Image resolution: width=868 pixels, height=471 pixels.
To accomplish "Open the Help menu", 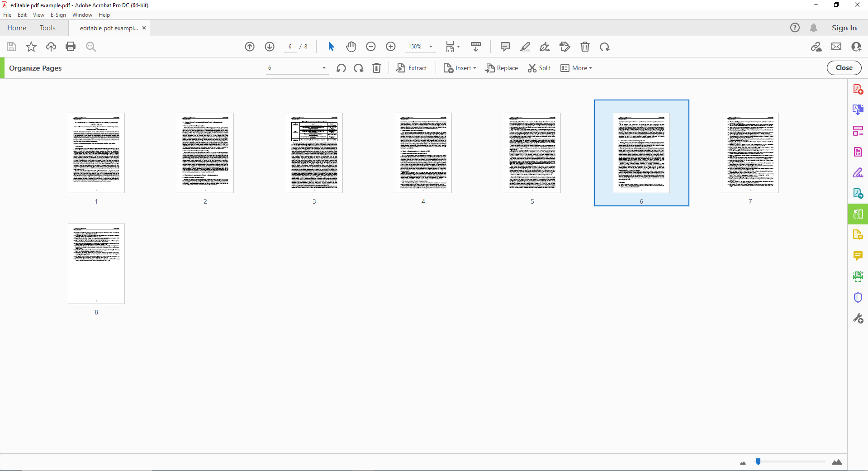I will 104,15.
